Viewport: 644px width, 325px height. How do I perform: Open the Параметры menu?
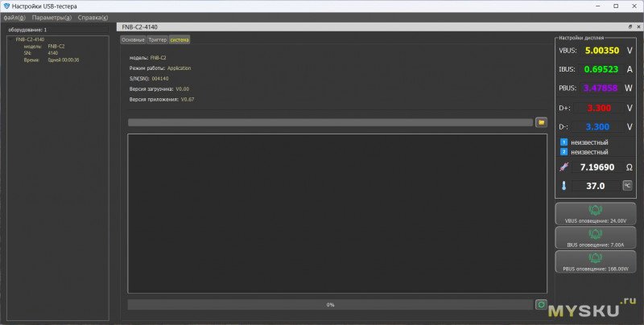click(x=52, y=17)
